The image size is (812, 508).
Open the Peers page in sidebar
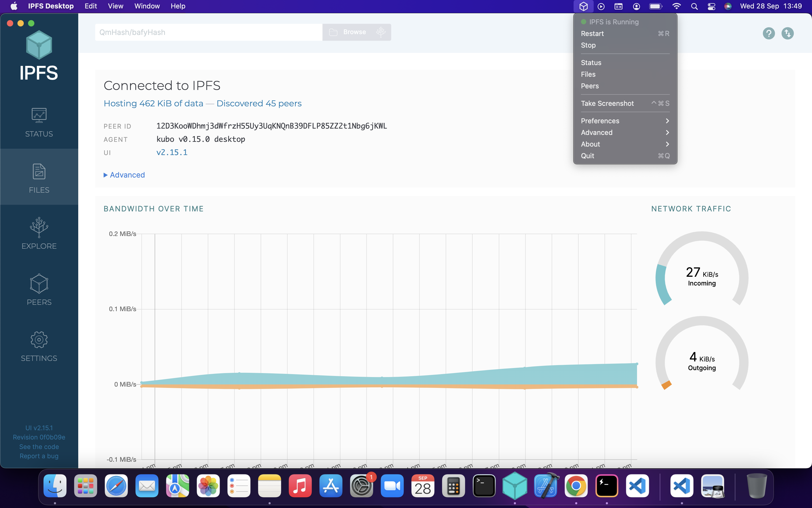[x=39, y=289]
